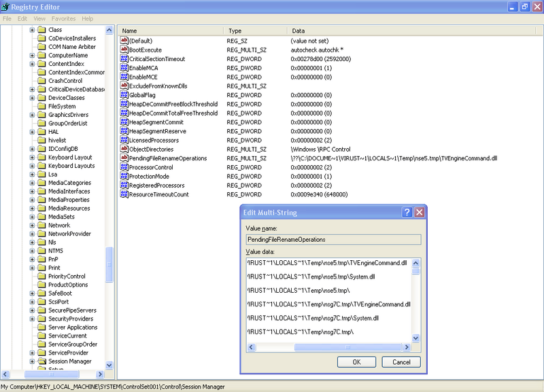This screenshot has width=544, height=392.
Task: Click inside the Value data text area
Action: click(328, 299)
